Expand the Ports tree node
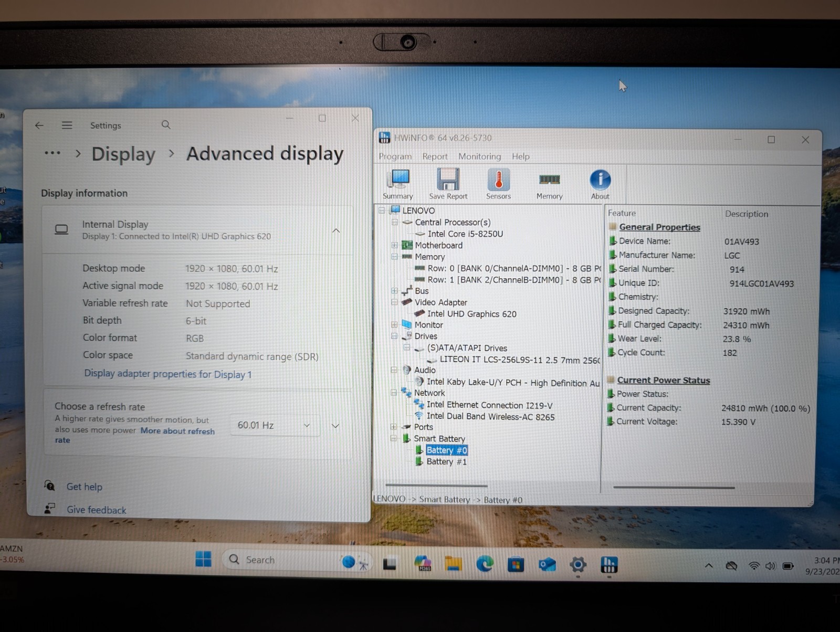Image resolution: width=840 pixels, height=632 pixels. 393,427
